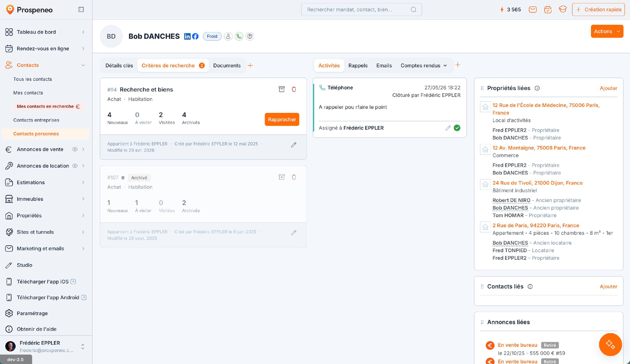Click Ajouter in Contacts liés

pos(608,287)
